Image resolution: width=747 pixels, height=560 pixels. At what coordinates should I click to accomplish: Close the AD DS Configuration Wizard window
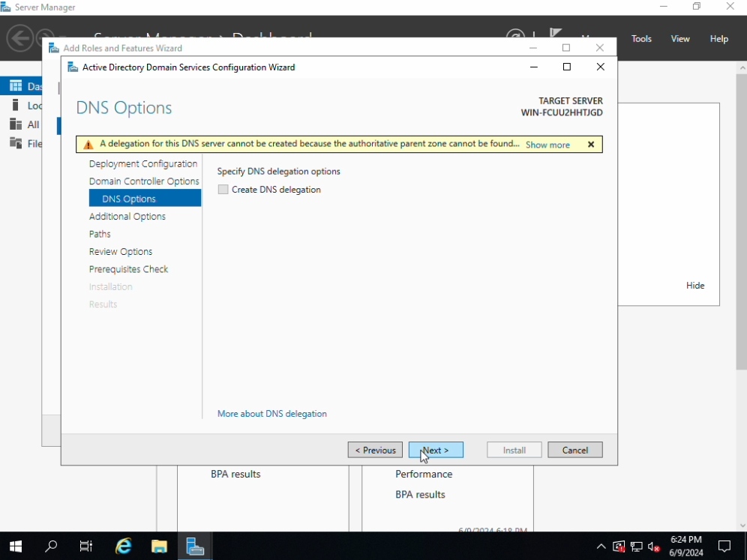pos(600,67)
